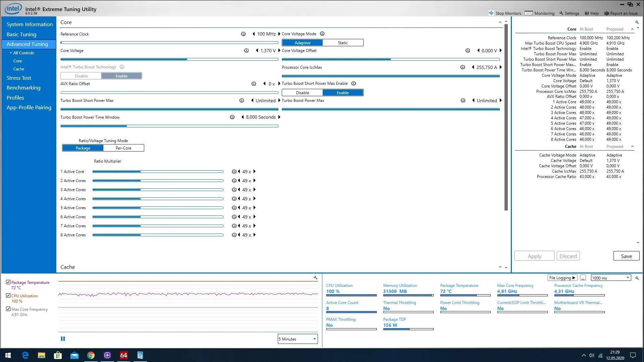
Task: Open Chrome from the Windows taskbar
Action: click(x=91, y=355)
